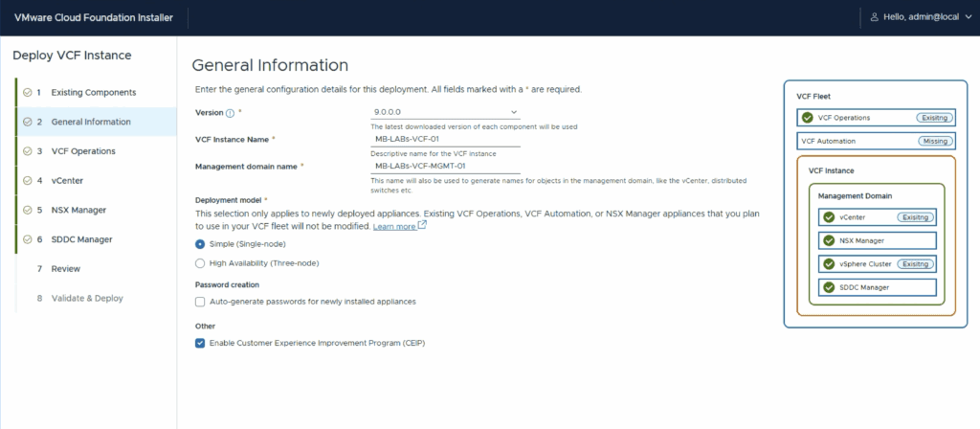Click vCenter green check icon in diagram
Viewport: 980px width, 429px height.
(829, 217)
